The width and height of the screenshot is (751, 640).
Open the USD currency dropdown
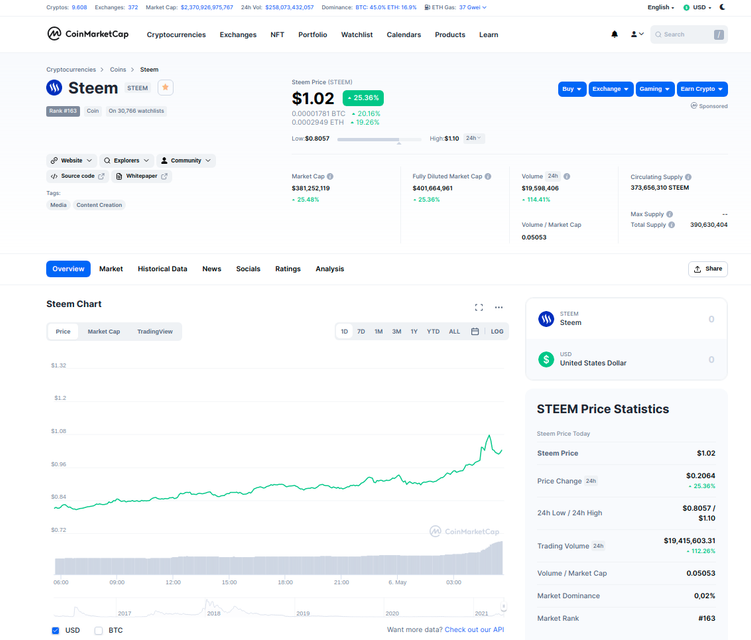pyautogui.click(x=697, y=7)
